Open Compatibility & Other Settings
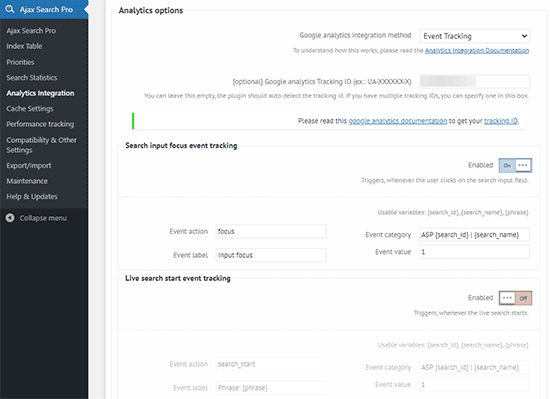Image resolution: width=550 pixels, height=399 pixels. (41, 145)
